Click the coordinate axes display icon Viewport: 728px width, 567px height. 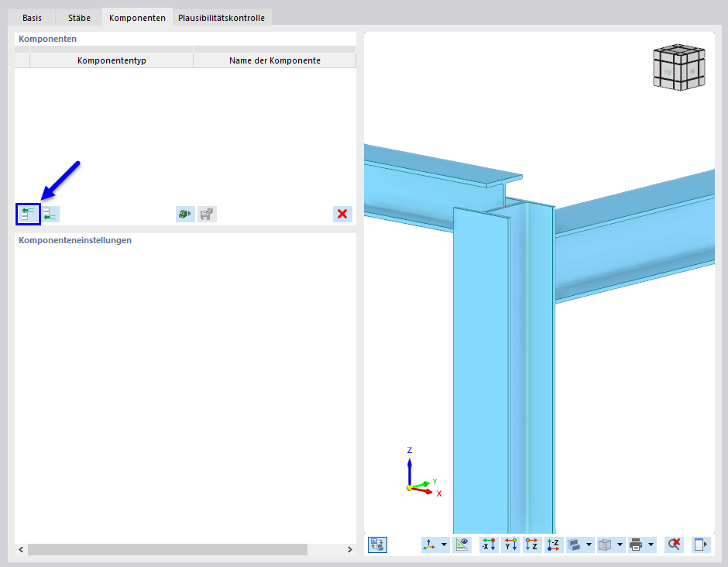click(429, 545)
